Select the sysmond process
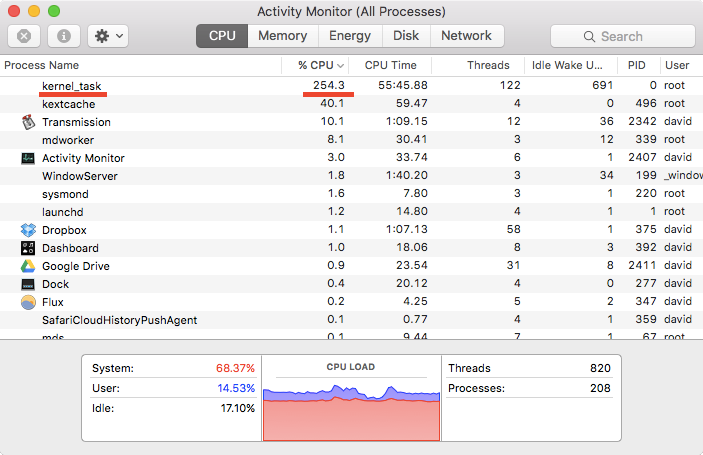This screenshot has width=703, height=455. point(352,194)
